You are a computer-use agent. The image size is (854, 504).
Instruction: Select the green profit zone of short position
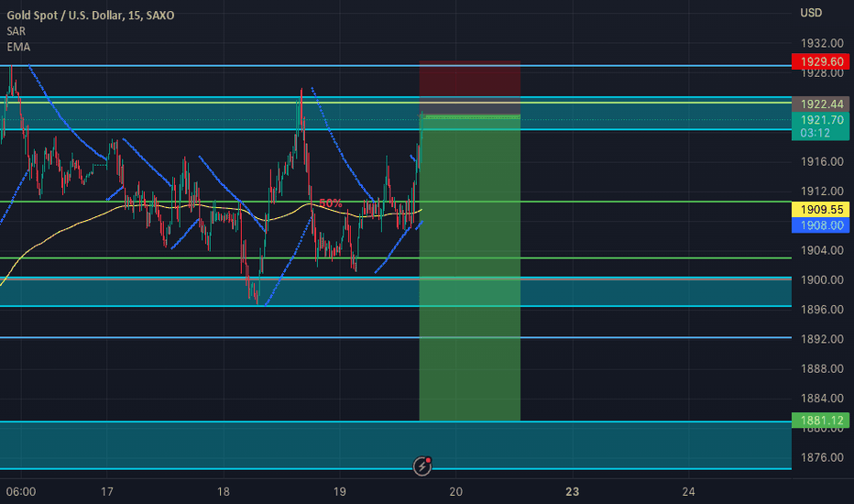(469, 268)
